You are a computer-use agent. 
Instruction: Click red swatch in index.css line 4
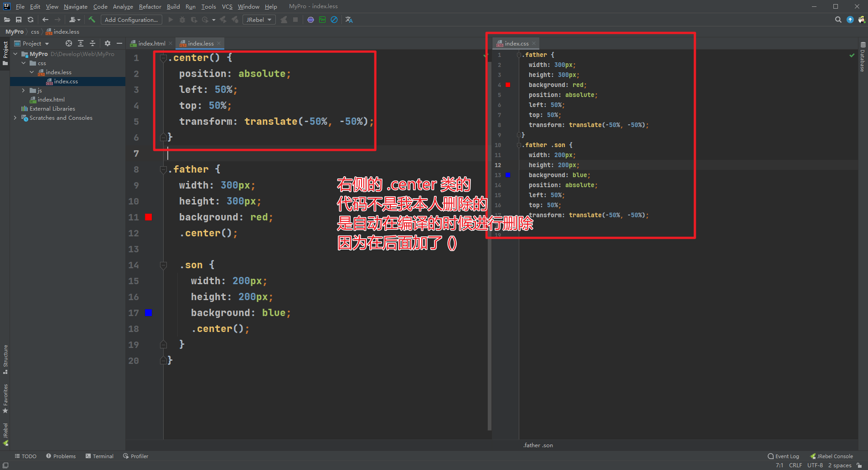508,85
